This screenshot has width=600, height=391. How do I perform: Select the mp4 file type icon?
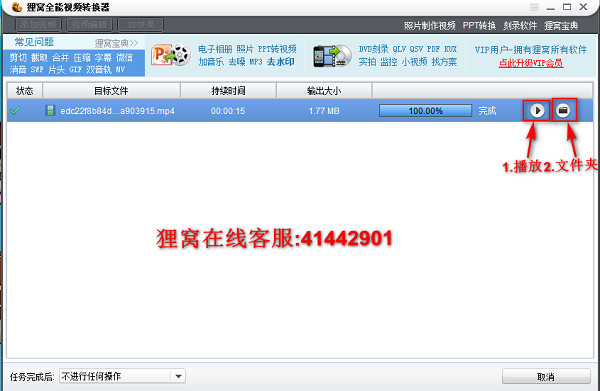click(x=50, y=111)
